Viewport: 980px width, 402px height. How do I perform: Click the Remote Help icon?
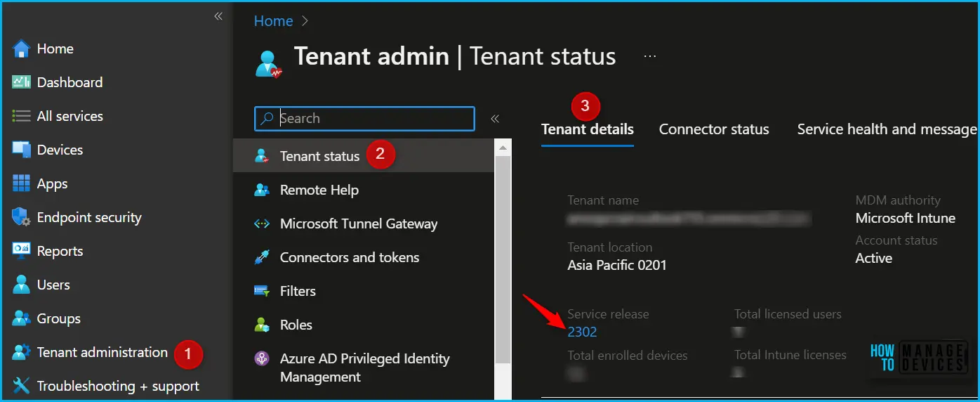coord(262,190)
